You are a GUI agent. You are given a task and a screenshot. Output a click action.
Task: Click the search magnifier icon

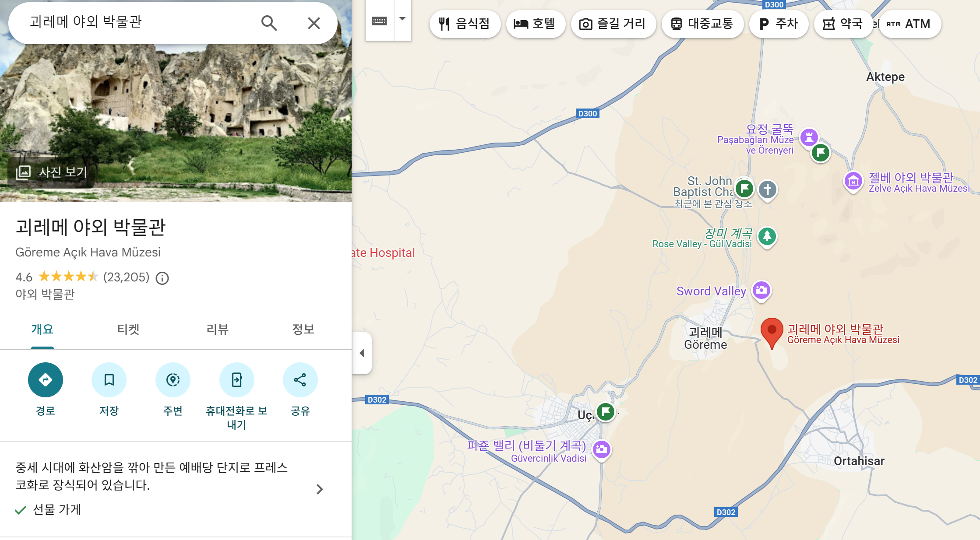[x=269, y=23]
